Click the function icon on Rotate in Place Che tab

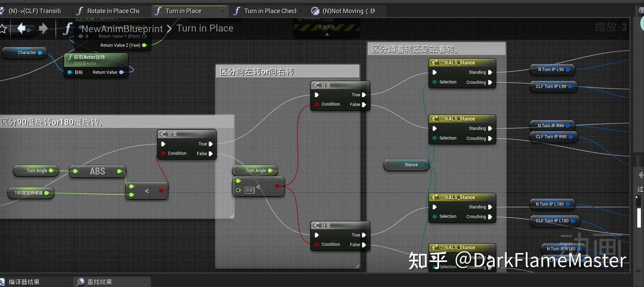point(80,11)
